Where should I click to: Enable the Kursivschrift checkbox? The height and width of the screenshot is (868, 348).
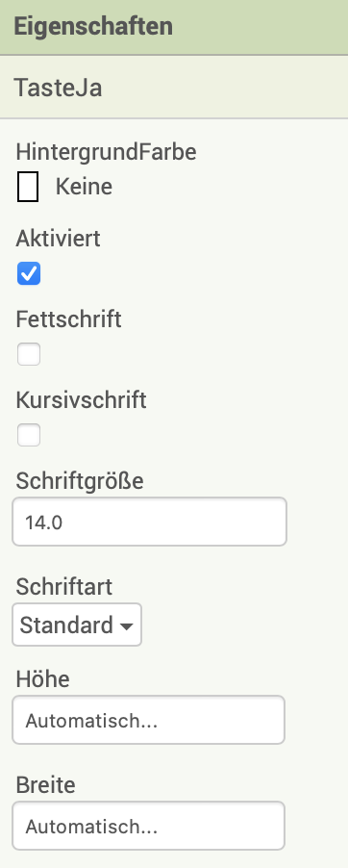pos(29,435)
